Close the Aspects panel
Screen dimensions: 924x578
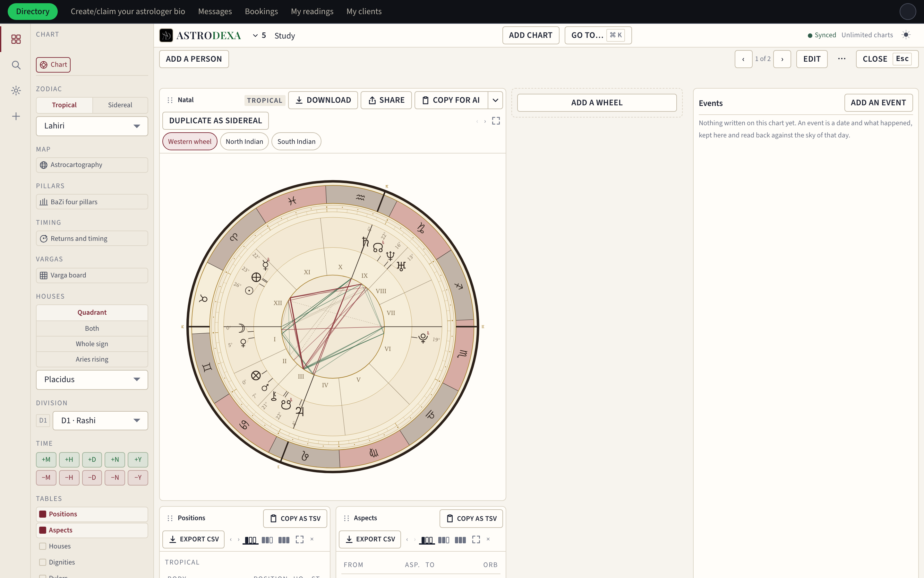tap(488, 539)
